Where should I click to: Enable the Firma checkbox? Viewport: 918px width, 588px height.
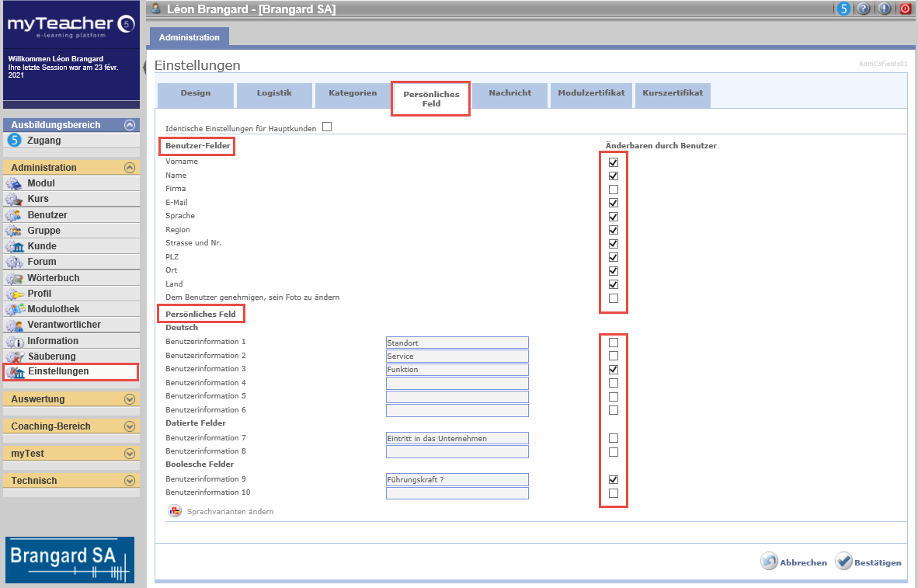click(614, 190)
